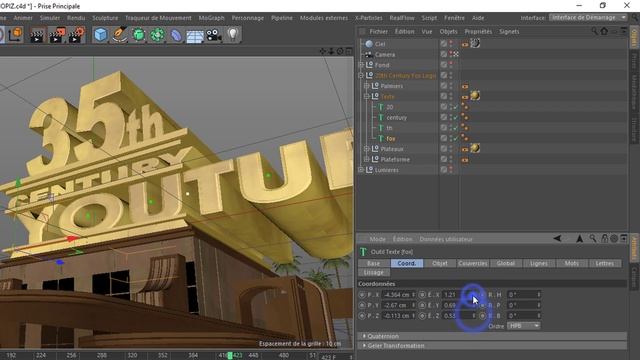Expand the Plateforme group
This screenshot has height=360, width=640.
(x=367, y=159)
